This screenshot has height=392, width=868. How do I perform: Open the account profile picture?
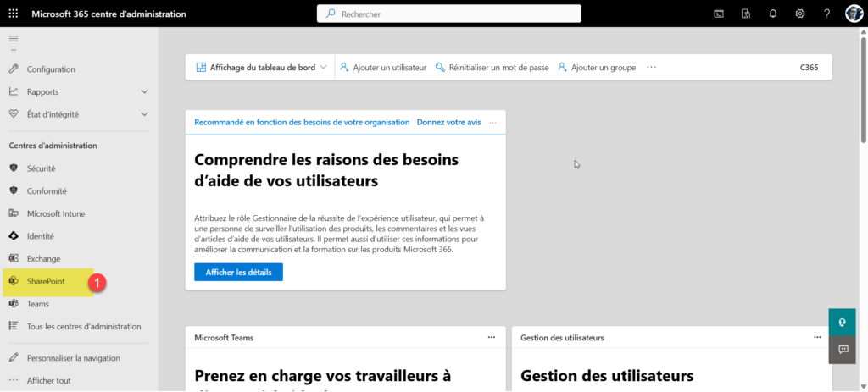tap(854, 14)
